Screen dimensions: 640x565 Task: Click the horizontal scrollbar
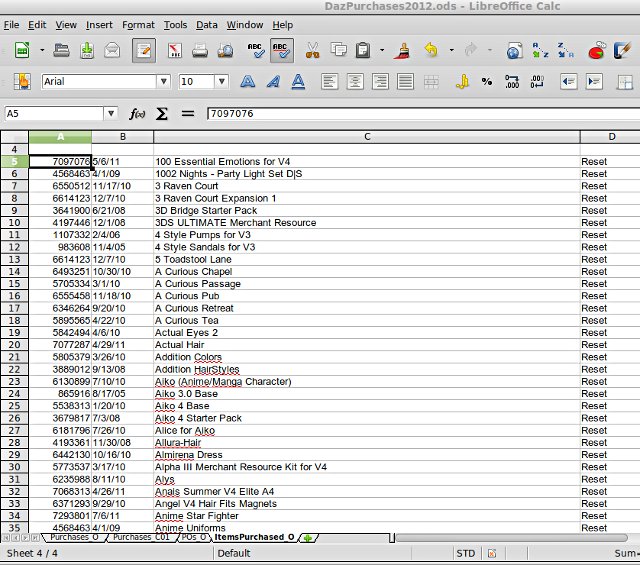tap(511, 538)
